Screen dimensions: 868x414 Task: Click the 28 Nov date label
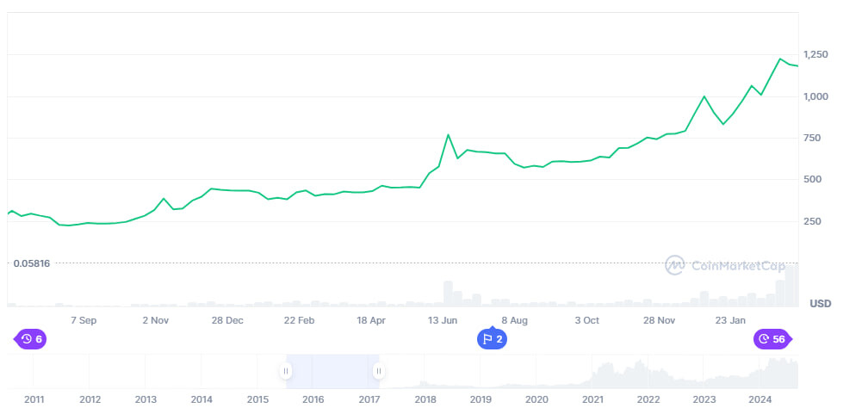pyautogui.click(x=660, y=320)
